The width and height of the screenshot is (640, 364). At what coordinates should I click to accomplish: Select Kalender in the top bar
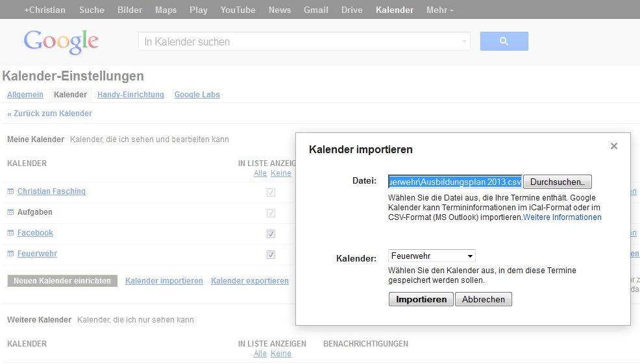click(395, 10)
